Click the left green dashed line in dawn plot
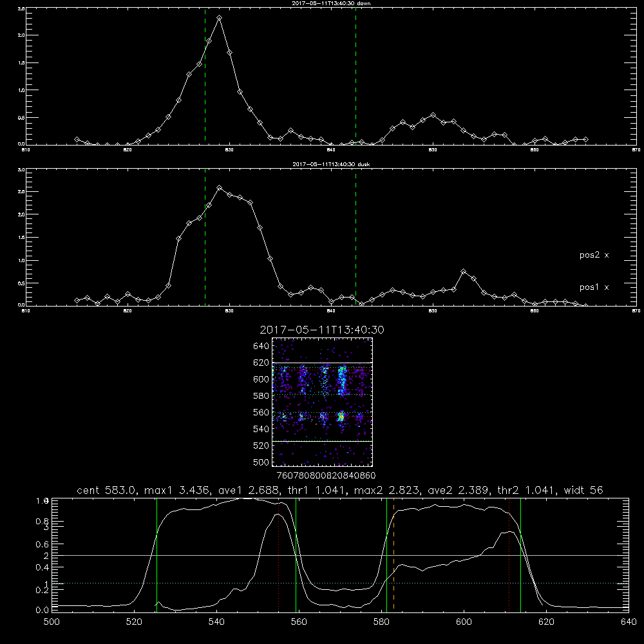644x644 pixels. point(205,77)
